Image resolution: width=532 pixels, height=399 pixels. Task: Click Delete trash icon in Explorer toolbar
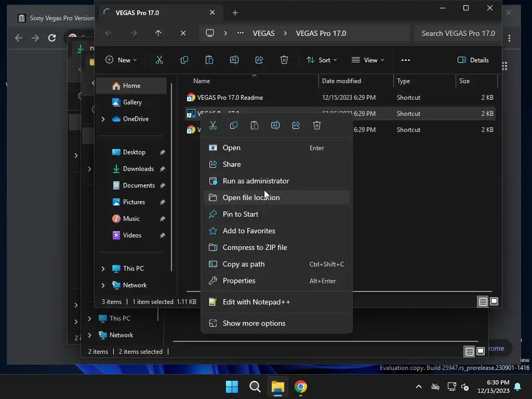[284, 60]
